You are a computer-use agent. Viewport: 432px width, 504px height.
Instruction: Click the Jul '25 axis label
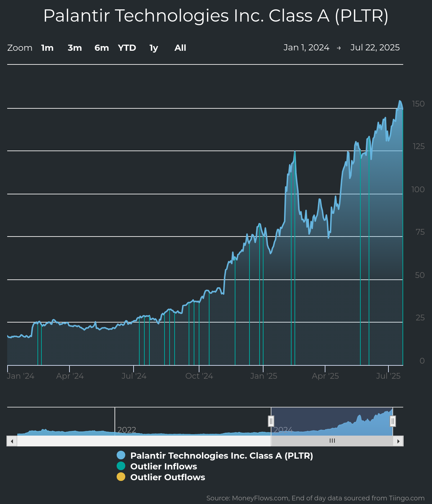coord(388,376)
